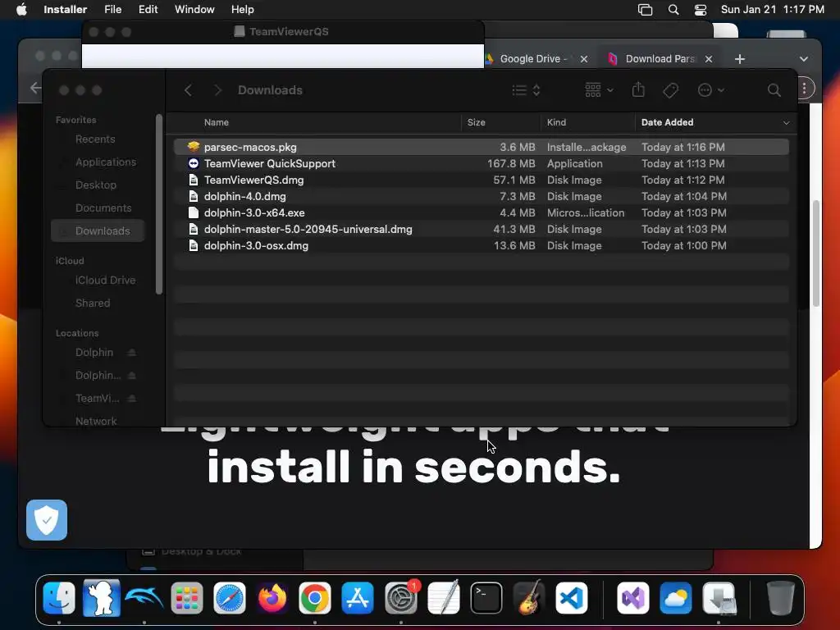Screen dimensions: 840x630
Task: Open the Group By dropdown in Finder
Action: click(599, 90)
